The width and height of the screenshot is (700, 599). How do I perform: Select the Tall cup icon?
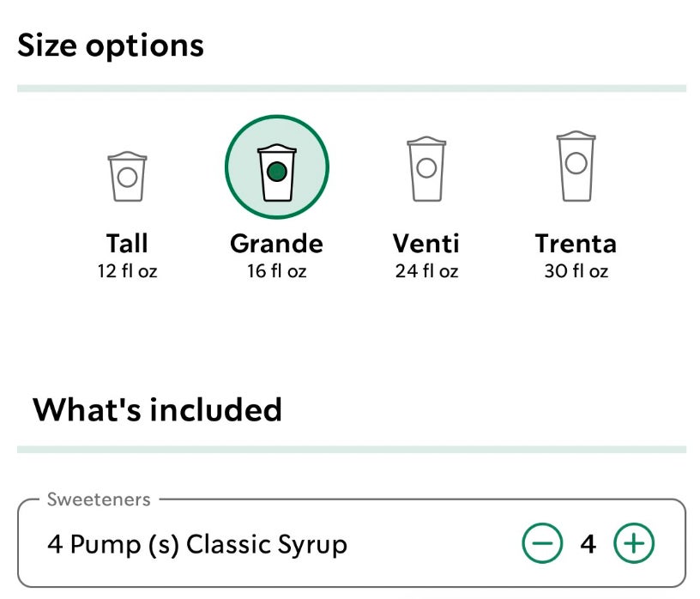(127, 176)
